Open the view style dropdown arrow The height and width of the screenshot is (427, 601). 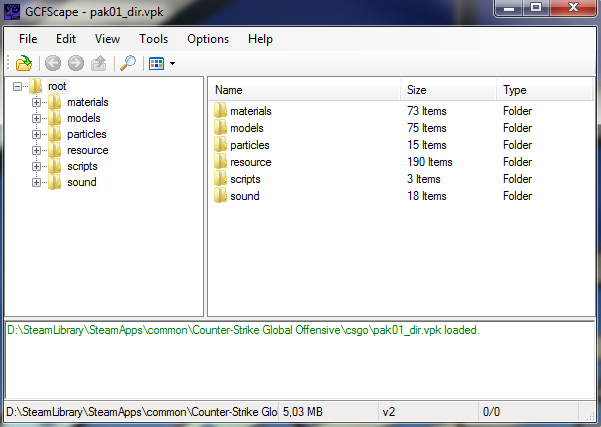coord(172,64)
